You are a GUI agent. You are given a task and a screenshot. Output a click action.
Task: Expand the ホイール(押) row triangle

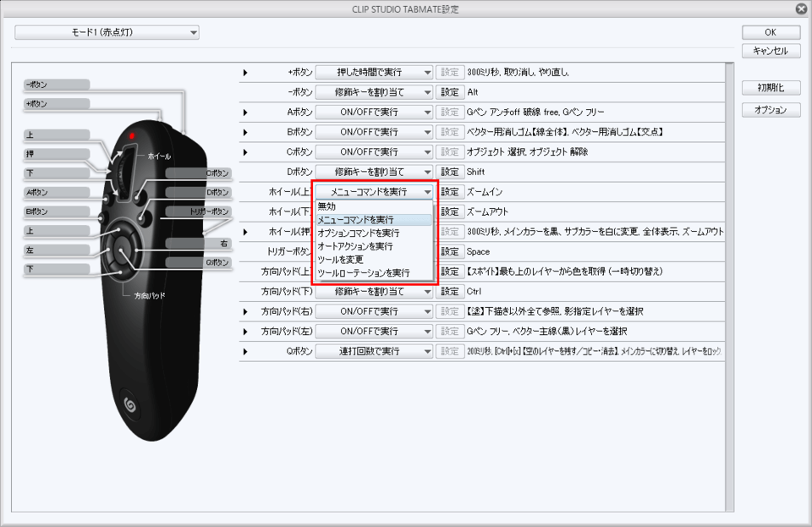245,232
